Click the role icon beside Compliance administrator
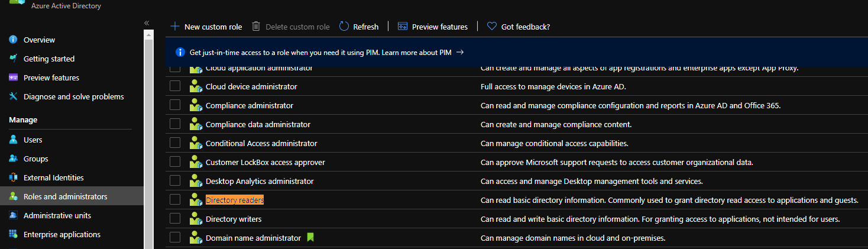The image size is (868, 249). [x=196, y=105]
